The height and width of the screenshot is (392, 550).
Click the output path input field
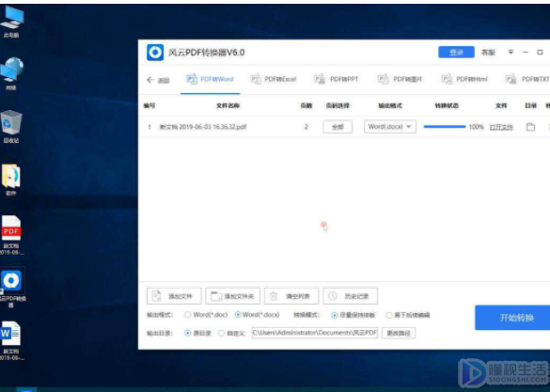(x=315, y=333)
